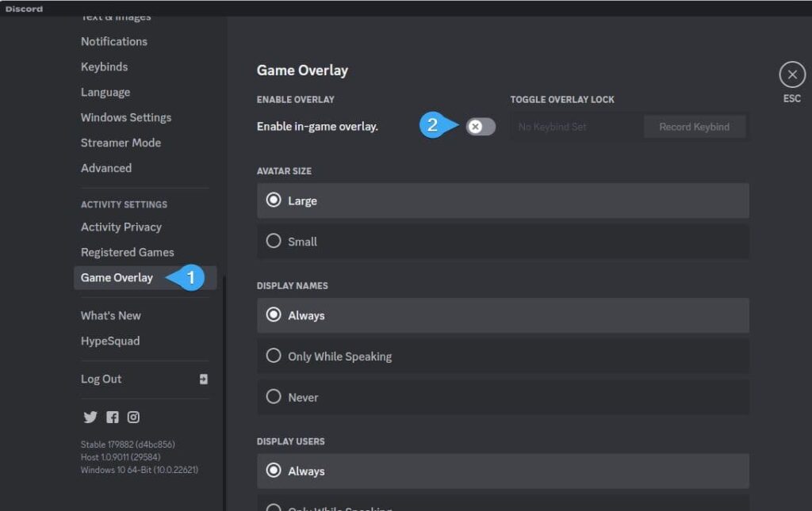Viewport: 812px width, 511px height.
Task: Click the Facebook social icon
Action: click(112, 417)
